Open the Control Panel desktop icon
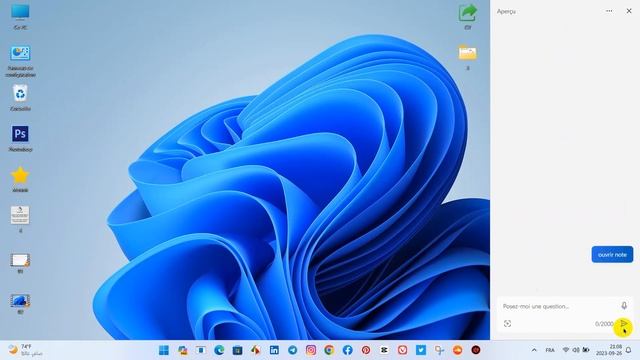This screenshot has width=640, height=360. pos(20,61)
